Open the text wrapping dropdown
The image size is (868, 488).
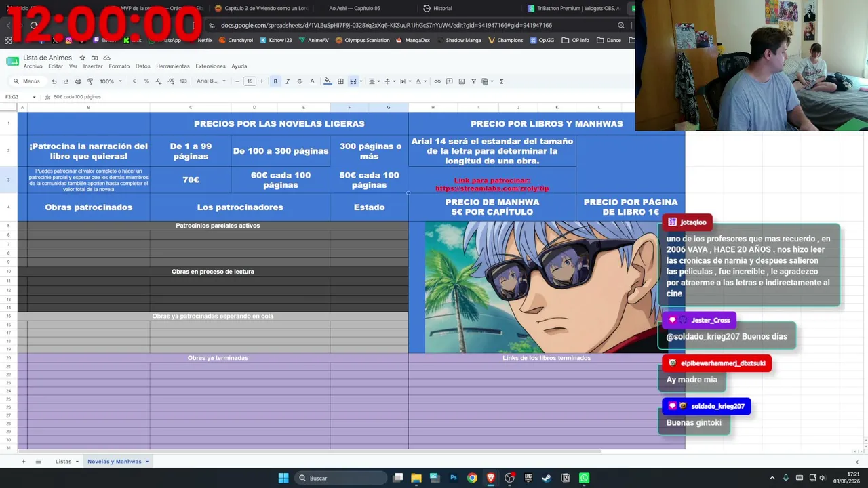[404, 81]
